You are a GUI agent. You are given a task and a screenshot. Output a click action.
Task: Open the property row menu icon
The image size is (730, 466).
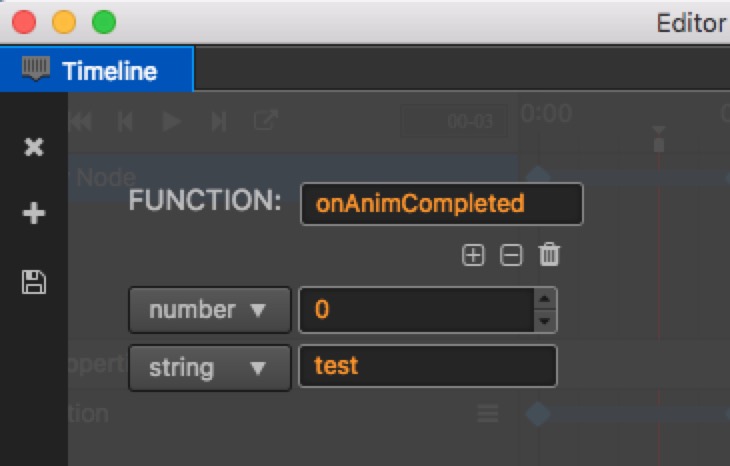click(x=487, y=413)
